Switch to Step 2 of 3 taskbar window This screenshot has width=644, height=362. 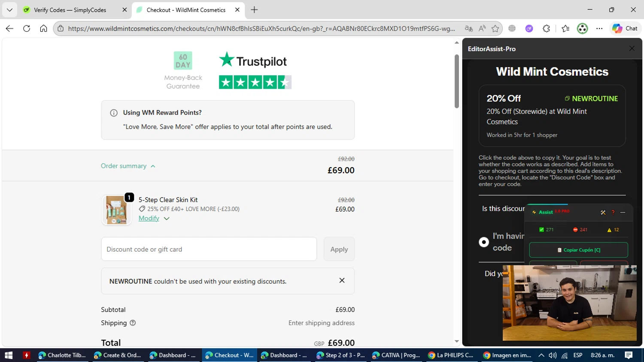[340, 355]
